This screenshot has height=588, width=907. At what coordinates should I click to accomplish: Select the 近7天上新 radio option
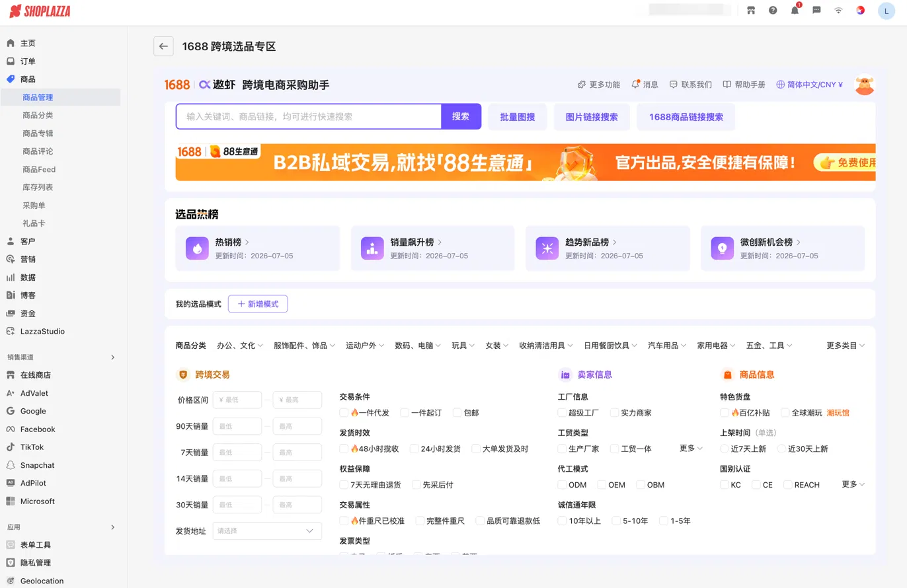725,449
